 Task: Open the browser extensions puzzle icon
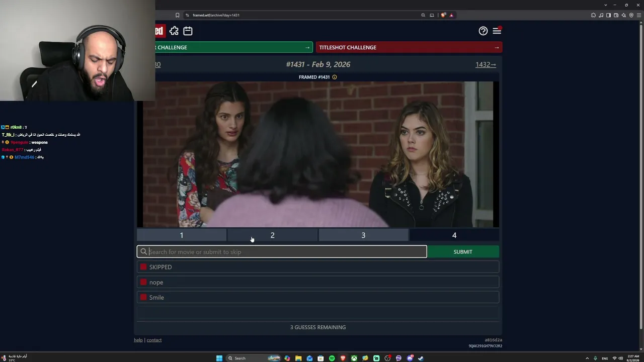594,15
